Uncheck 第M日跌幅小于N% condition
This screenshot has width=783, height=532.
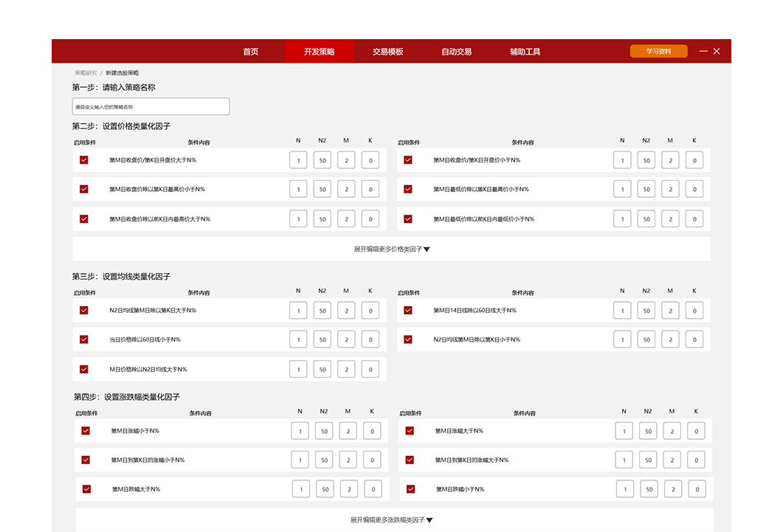411,489
